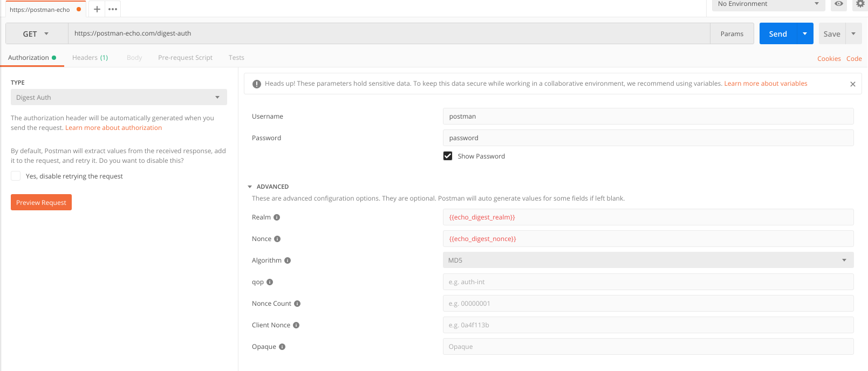Click the qop input field
Image resolution: width=868 pixels, height=371 pixels.
(x=648, y=281)
